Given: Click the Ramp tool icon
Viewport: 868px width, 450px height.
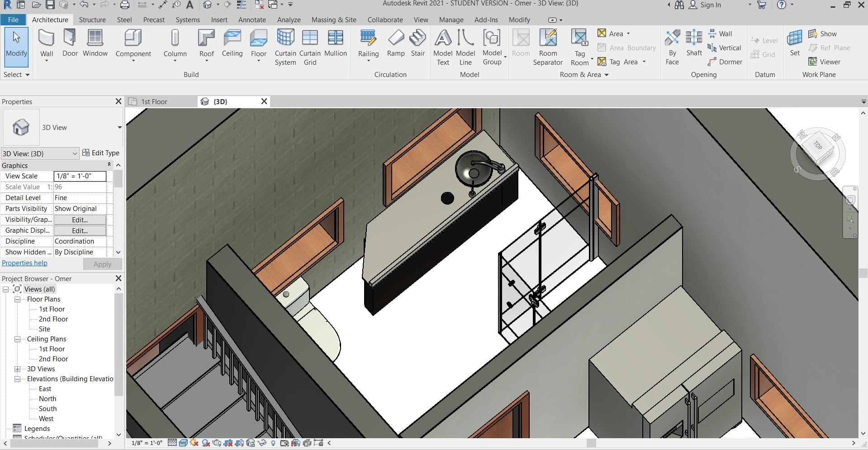Looking at the screenshot, I should click(x=396, y=38).
